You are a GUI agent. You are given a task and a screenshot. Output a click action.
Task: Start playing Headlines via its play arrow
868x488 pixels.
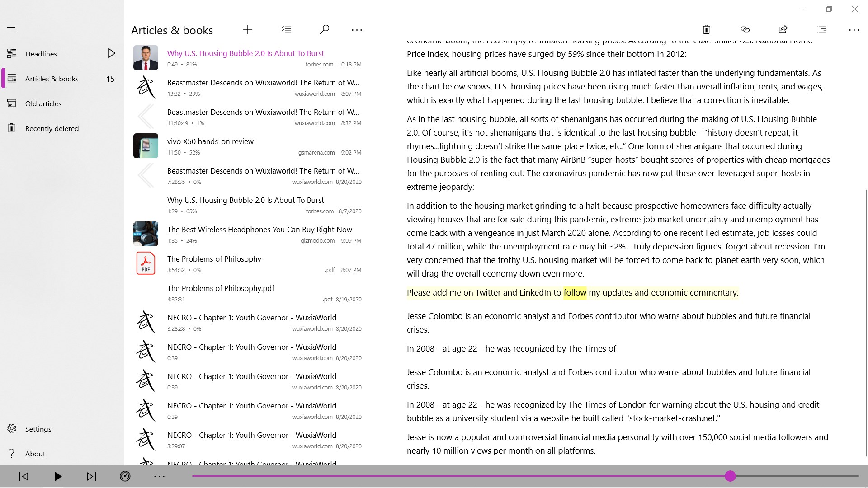[x=112, y=53]
